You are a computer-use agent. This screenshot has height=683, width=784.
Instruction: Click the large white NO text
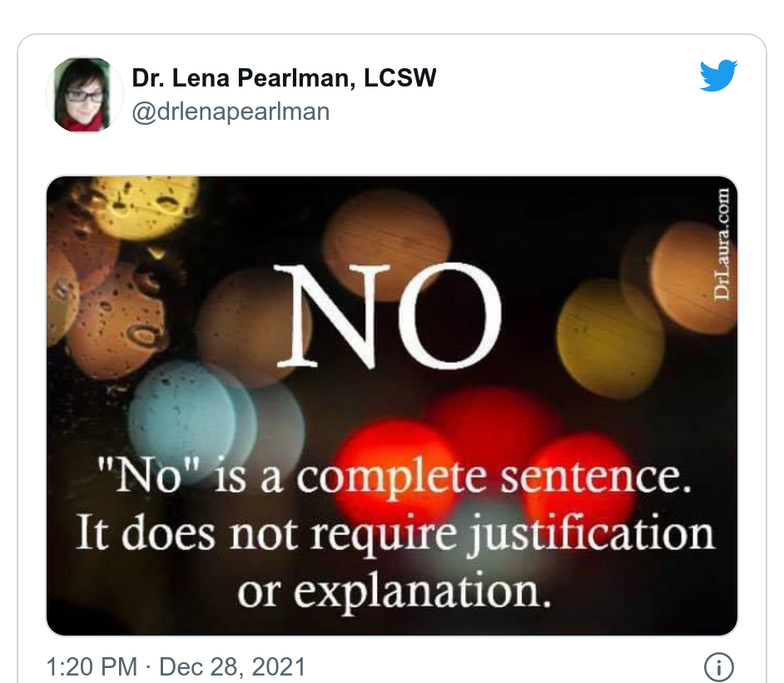389,316
